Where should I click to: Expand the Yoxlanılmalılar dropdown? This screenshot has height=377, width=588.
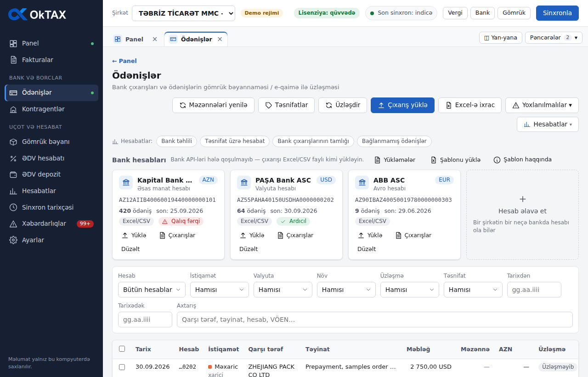(542, 105)
